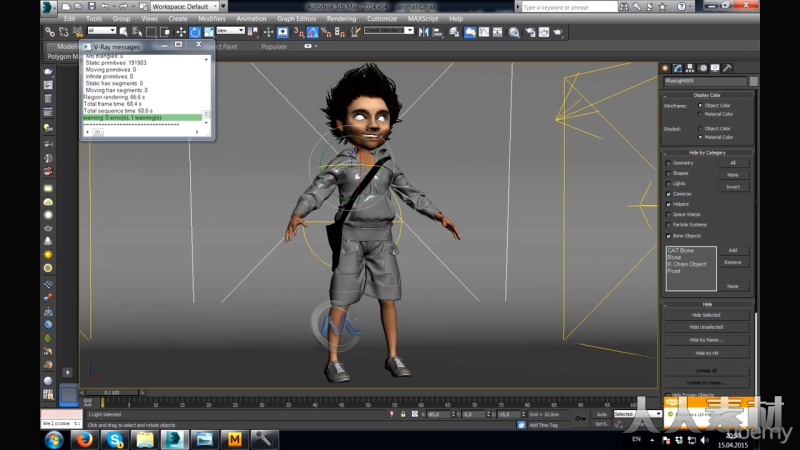800x450 pixels.
Task: Click the Select and Link icon
Action: tap(50, 32)
